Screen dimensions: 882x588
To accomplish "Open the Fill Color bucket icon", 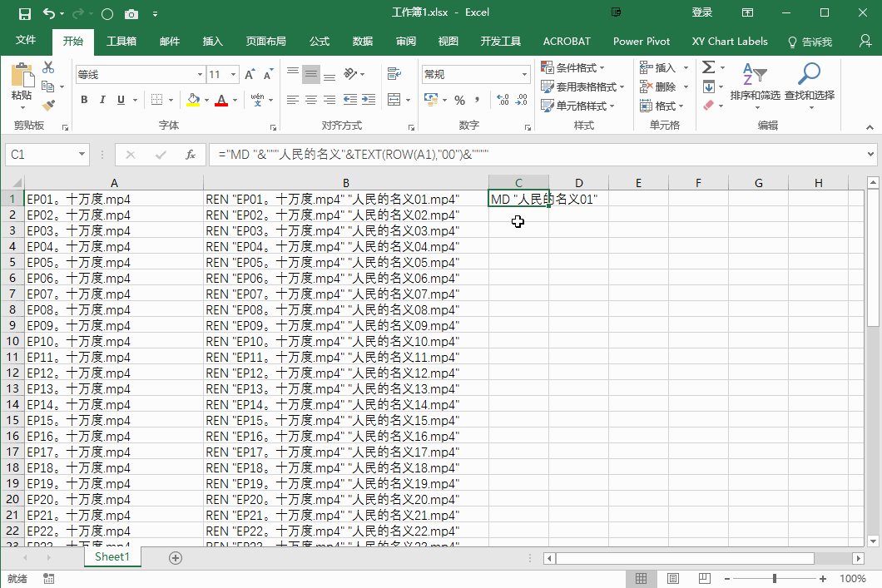I will (194, 99).
